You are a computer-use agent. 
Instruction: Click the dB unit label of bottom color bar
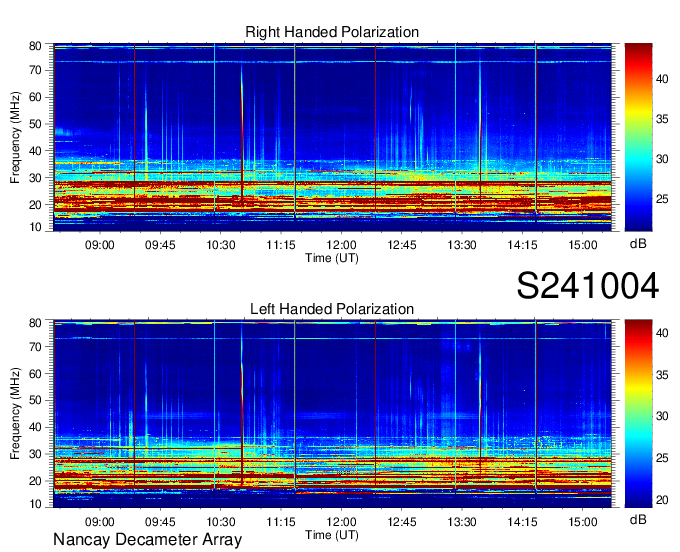[638, 519]
